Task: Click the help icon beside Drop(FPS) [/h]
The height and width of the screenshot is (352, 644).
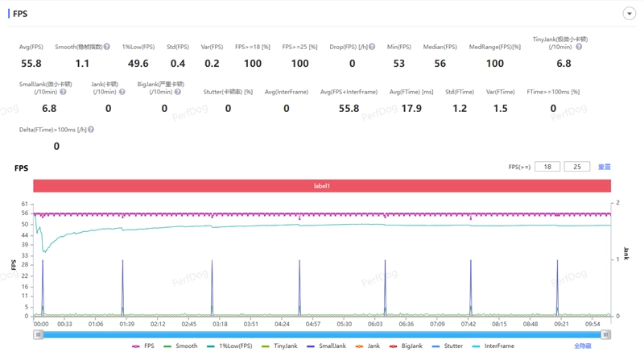Action: tap(372, 48)
